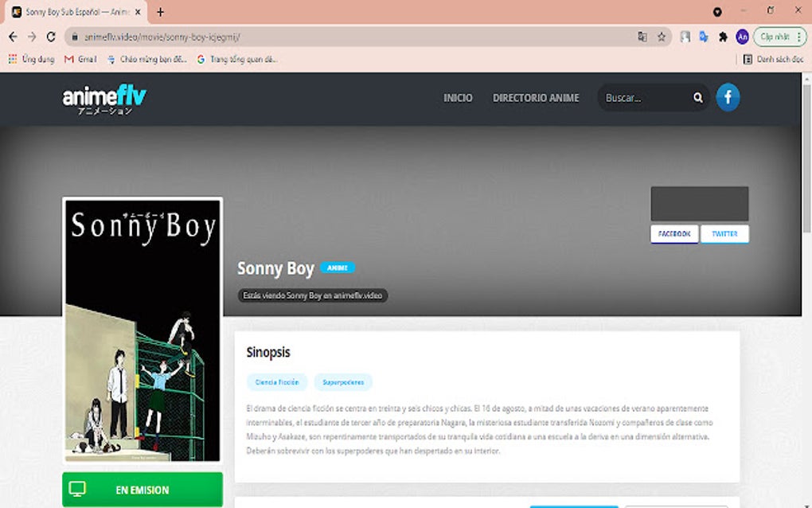This screenshot has height=508, width=812.
Task: Click the EN EMISION status button
Action: 142,490
